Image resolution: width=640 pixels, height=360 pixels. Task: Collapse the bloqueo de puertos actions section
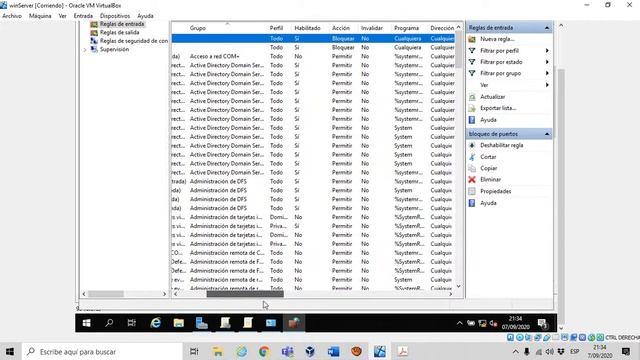pyautogui.click(x=547, y=134)
